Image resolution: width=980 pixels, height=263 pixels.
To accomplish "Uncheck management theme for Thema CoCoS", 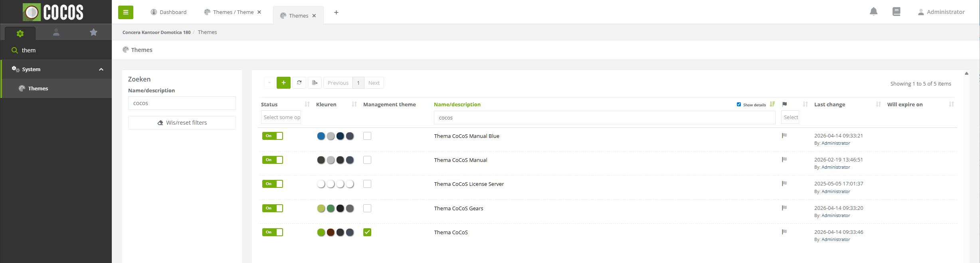I will [367, 232].
